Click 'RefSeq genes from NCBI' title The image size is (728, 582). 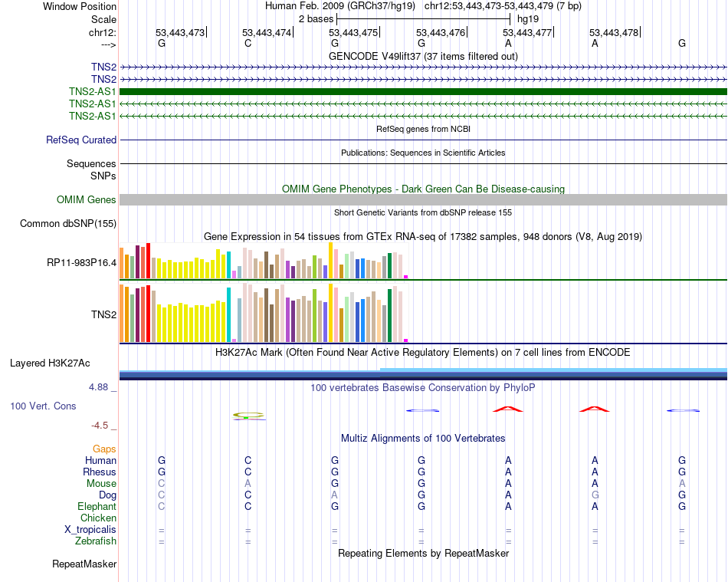[423, 129]
